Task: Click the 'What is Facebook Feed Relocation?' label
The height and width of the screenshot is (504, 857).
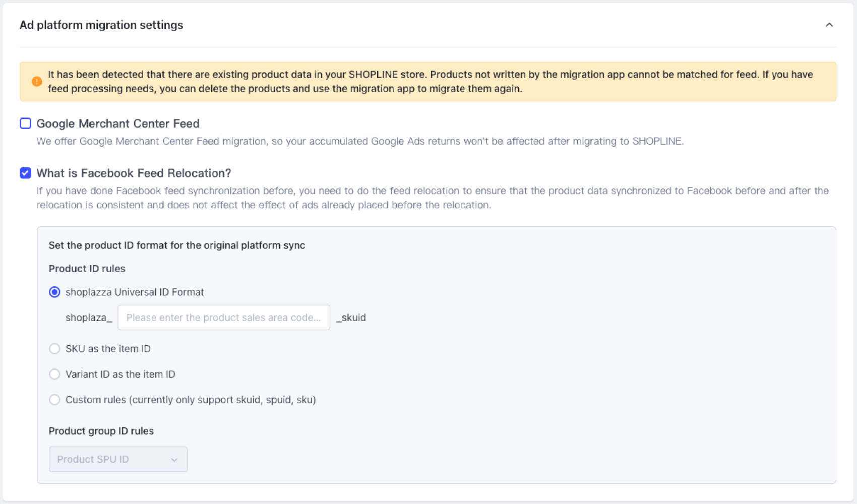Action: pos(134,173)
